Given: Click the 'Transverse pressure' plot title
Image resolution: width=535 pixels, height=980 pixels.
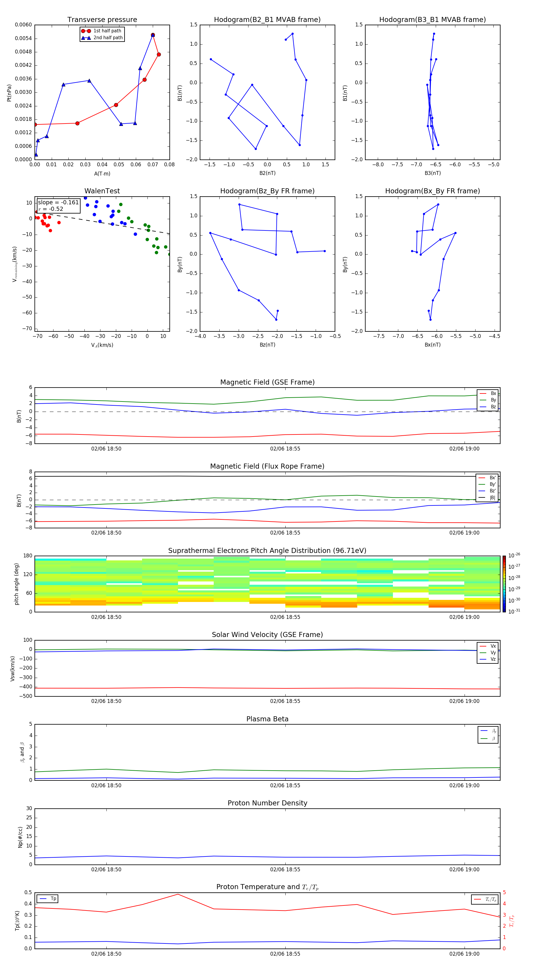Looking at the screenshot, I should coord(102,20).
